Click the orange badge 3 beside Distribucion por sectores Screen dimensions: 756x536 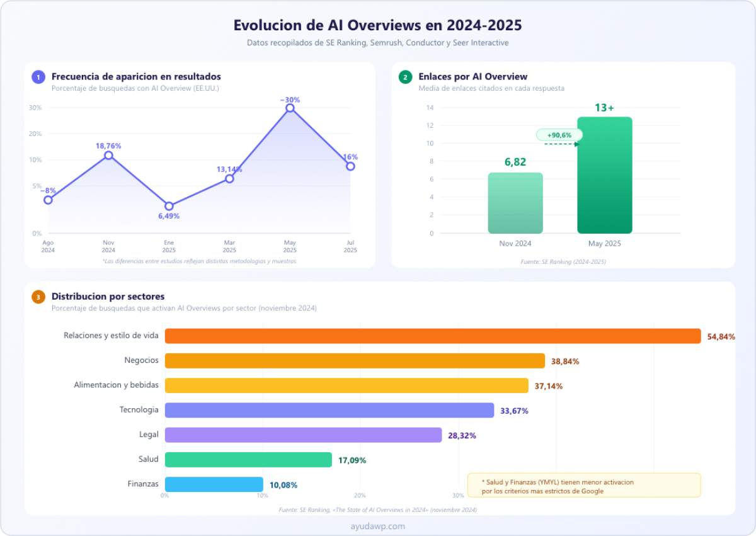point(38,296)
